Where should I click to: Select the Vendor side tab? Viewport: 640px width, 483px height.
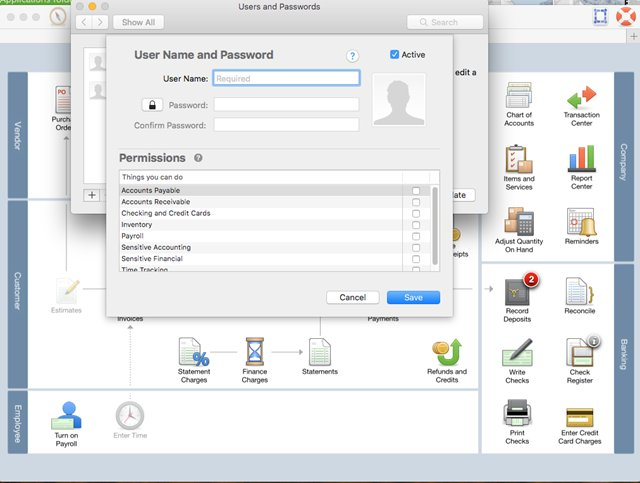[18, 135]
